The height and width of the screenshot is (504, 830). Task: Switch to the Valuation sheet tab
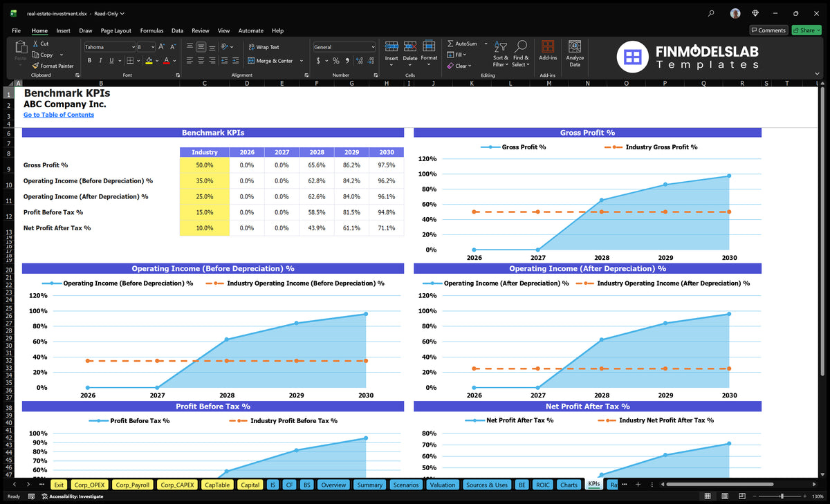[x=442, y=485]
